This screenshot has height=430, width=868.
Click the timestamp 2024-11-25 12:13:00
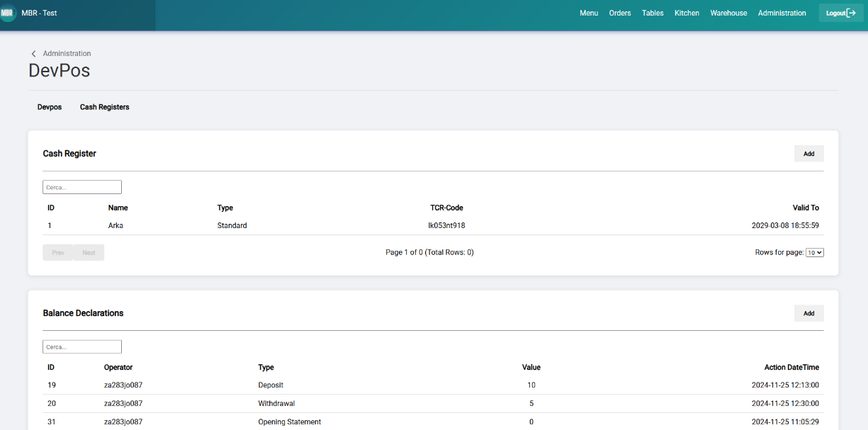pyautogui.click(x=785, y=385)
